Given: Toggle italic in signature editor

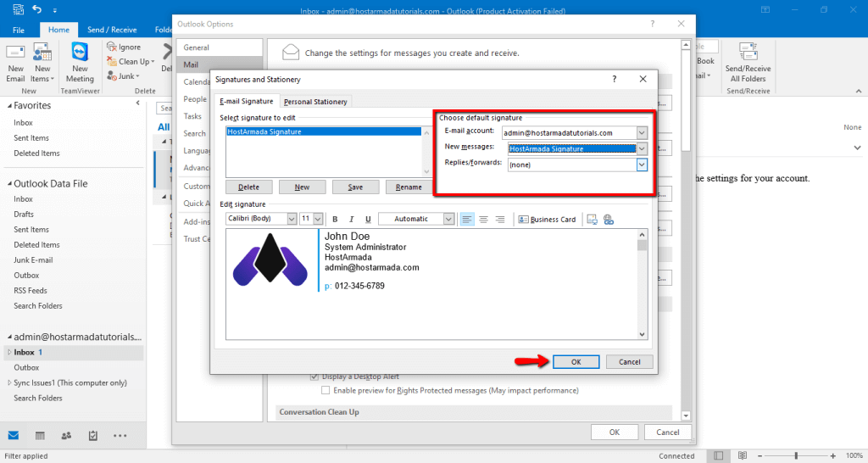Looking at the screenshot, I should click(x=351, y=220).
